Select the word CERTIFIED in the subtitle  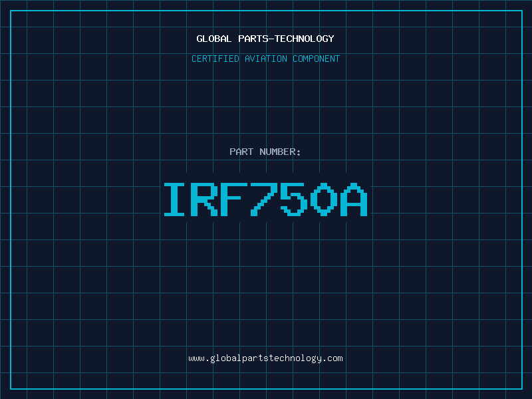click(x=215, y=59)
